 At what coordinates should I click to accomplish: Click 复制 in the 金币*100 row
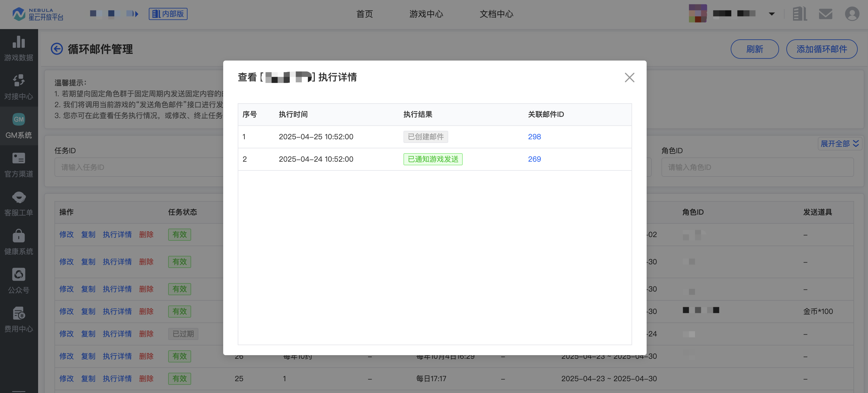[88, 311]
